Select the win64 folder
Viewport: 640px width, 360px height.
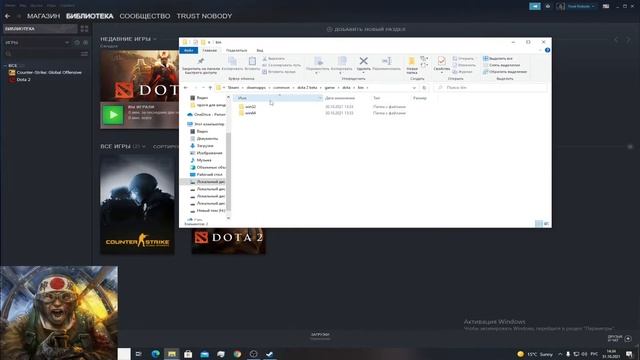pyautogui.click(x=247, y=113)
